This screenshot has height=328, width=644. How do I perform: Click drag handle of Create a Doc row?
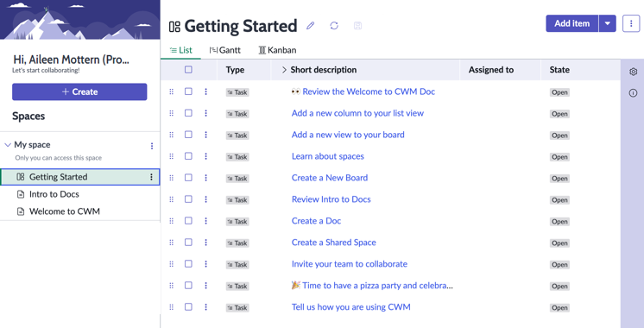coord(171,221)
